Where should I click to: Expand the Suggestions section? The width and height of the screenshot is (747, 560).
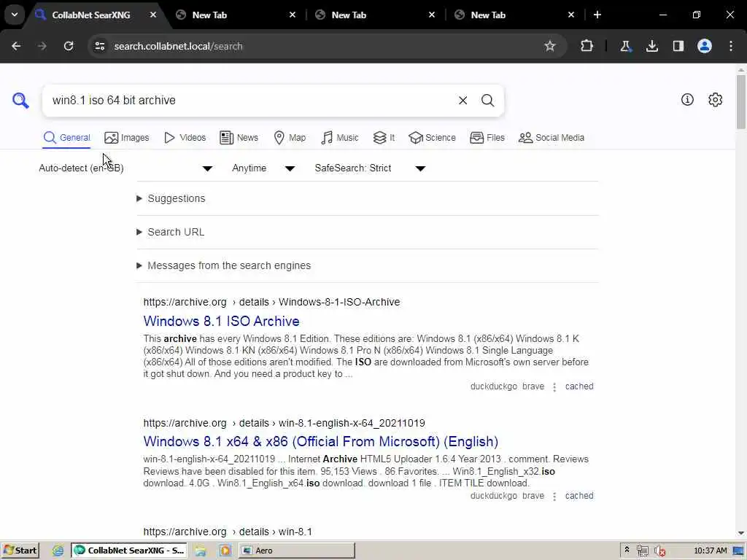coord(171,198)
